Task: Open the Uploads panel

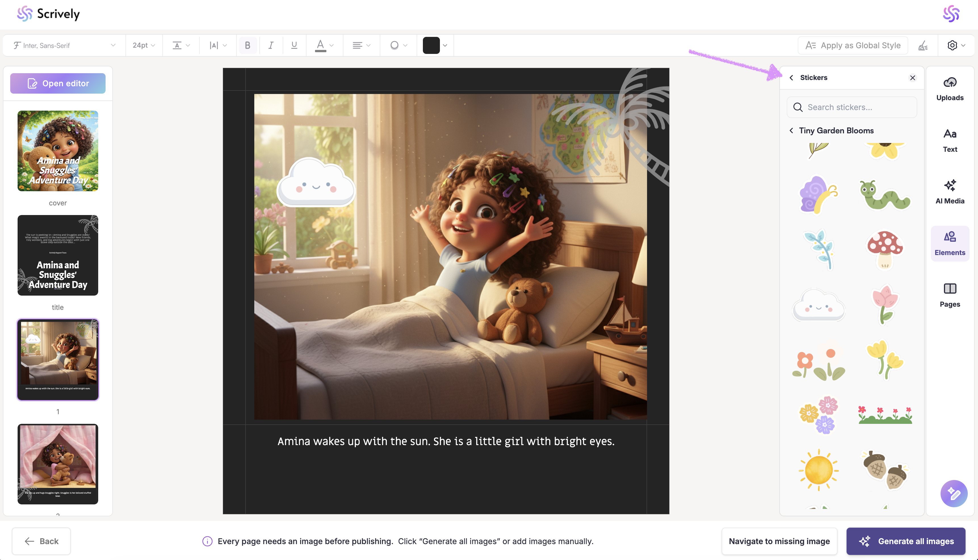Action: pos(950,89)
